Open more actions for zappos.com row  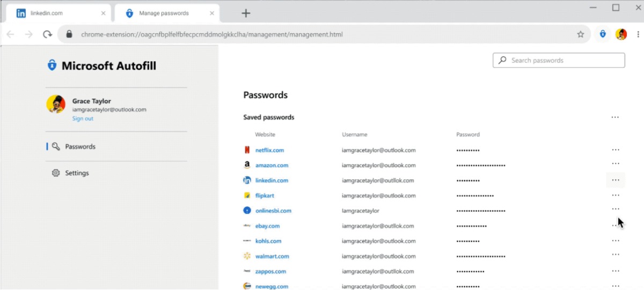coord(616,271)
